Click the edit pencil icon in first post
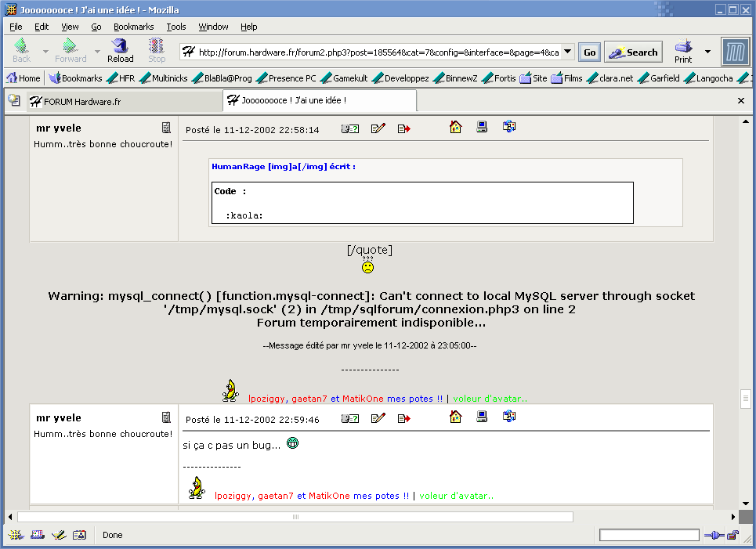The image size is (756, 549). coord(378,128)
